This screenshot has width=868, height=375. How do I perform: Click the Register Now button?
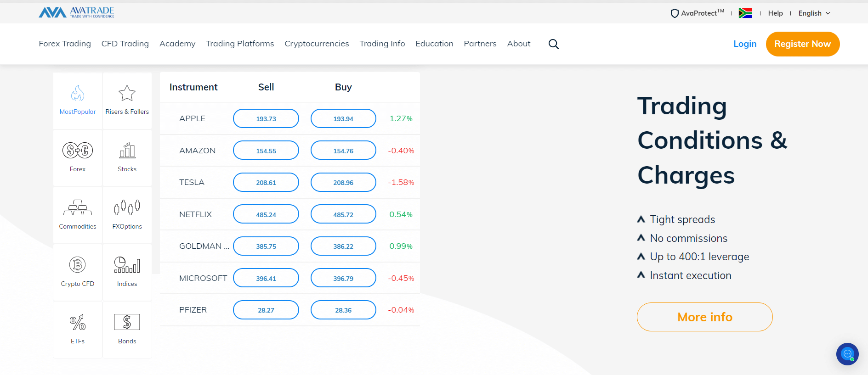pos(803,44)
